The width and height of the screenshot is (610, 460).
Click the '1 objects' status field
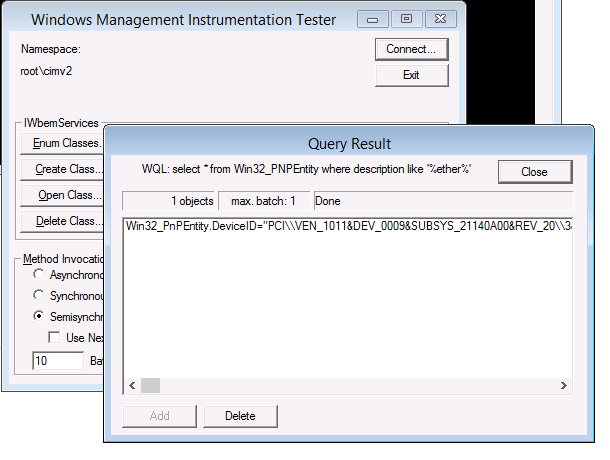point(168,201)
